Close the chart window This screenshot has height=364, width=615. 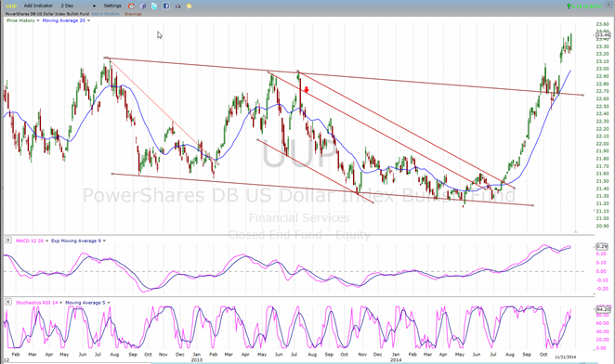pos(608,4)
